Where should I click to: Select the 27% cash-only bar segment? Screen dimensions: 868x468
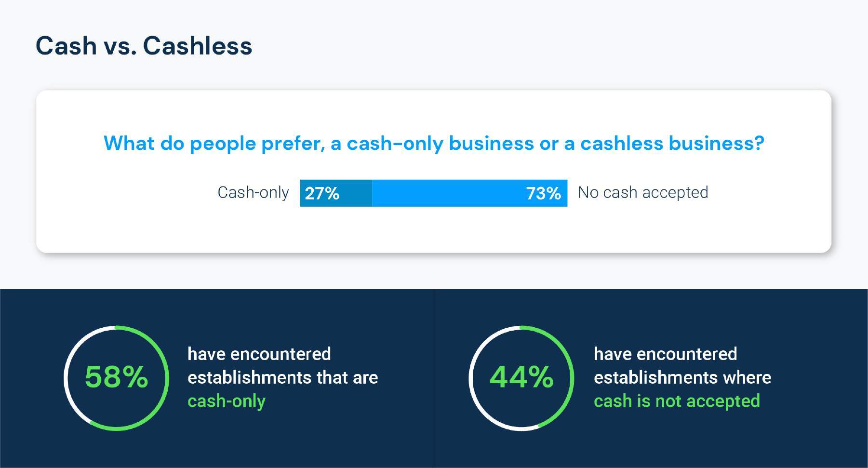336,193
